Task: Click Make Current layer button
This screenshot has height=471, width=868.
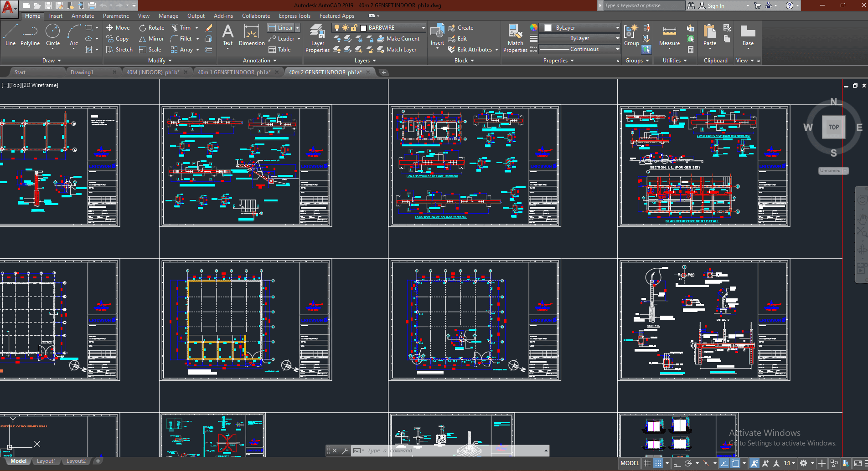Action: click(x=398, y=39)
